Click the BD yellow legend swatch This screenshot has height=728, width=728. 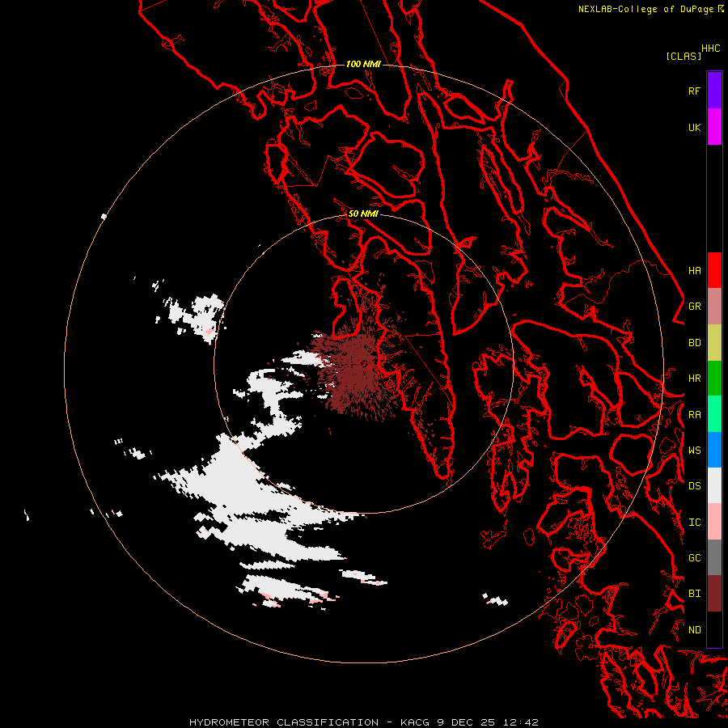tap(714, 343)
